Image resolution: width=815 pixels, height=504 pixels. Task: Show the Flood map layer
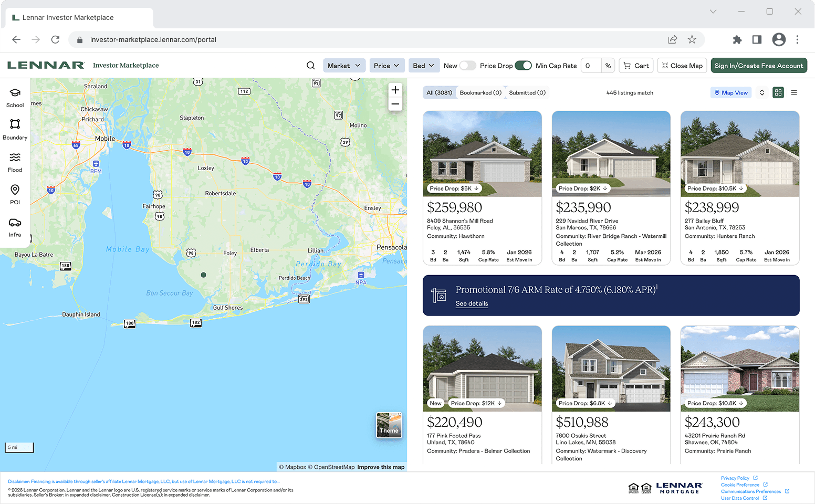point(15,162)
